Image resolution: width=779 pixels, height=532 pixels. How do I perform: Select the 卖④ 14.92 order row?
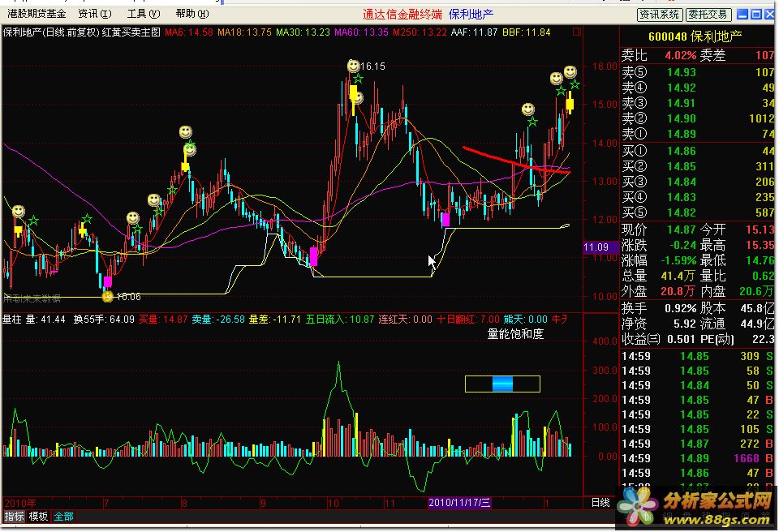[698, 88]
